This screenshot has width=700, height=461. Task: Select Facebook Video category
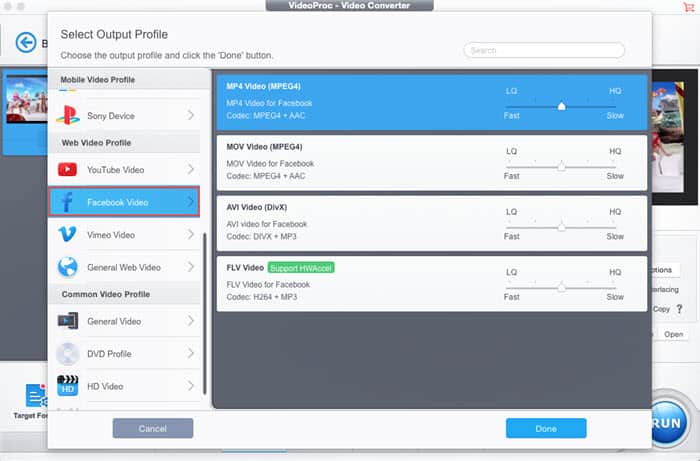click(125, 202)
